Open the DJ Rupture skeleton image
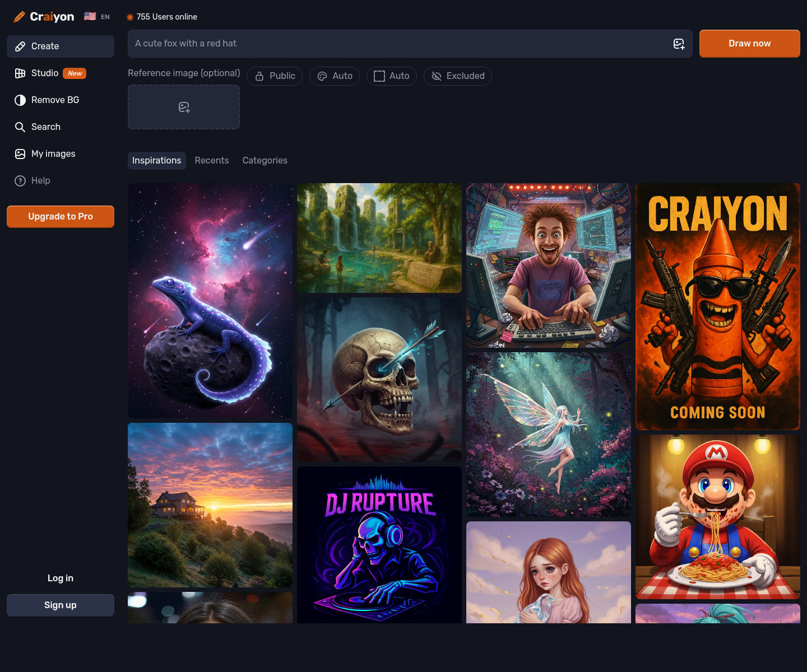The width and height of the screenshot is (807, 672). click(x=379, y=545)
